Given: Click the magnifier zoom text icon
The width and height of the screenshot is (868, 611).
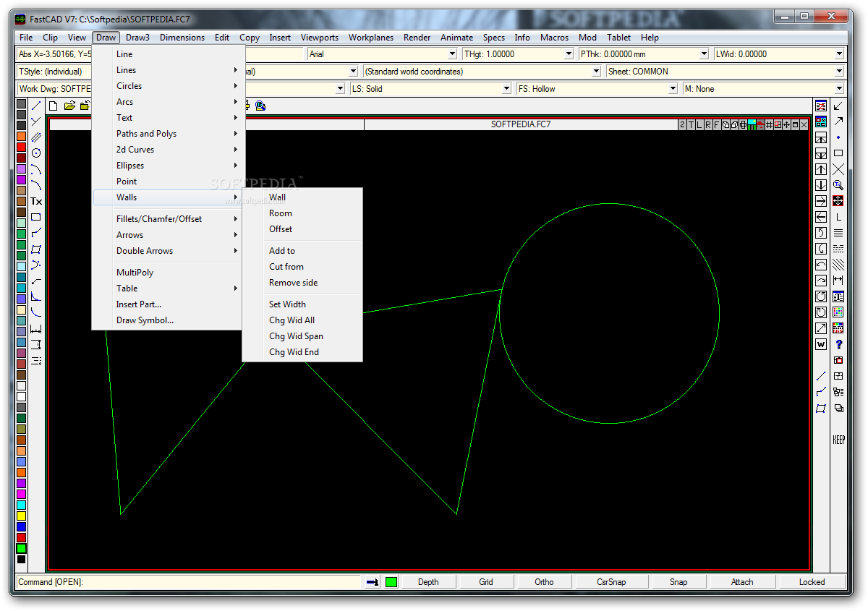Looking at the screenshot, I should point(838,185).
